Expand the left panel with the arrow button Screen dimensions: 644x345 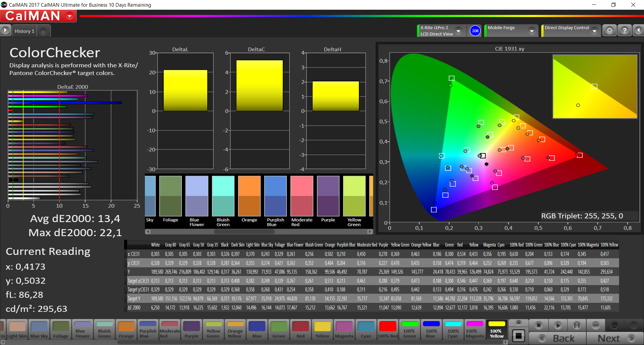5,30
